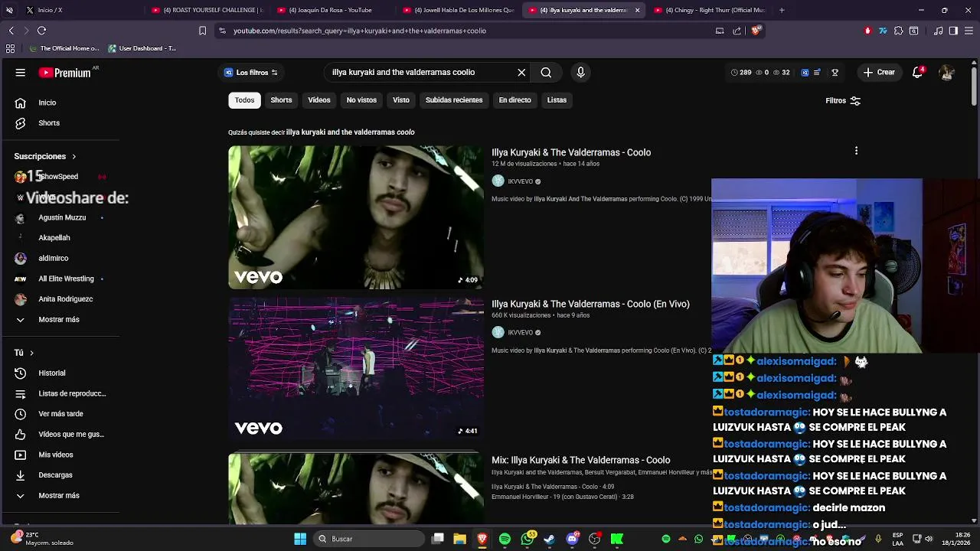Select the Visto filter chip
980x551 pixels.
401,100
